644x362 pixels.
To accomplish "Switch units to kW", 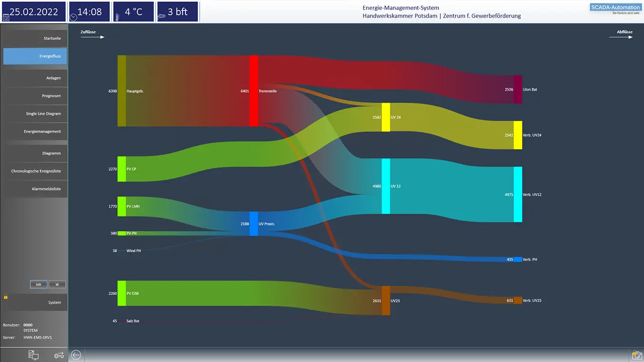I will (x=39, y=285).
